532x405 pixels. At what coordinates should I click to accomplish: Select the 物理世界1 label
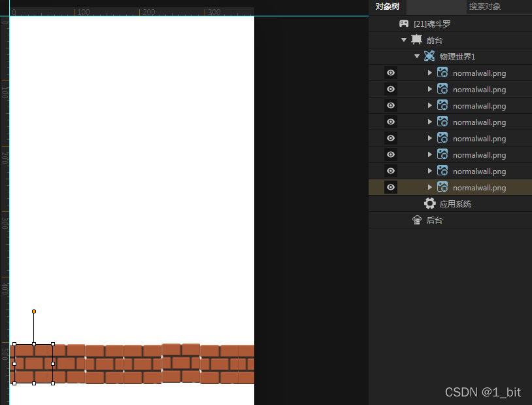pos(457,57)
